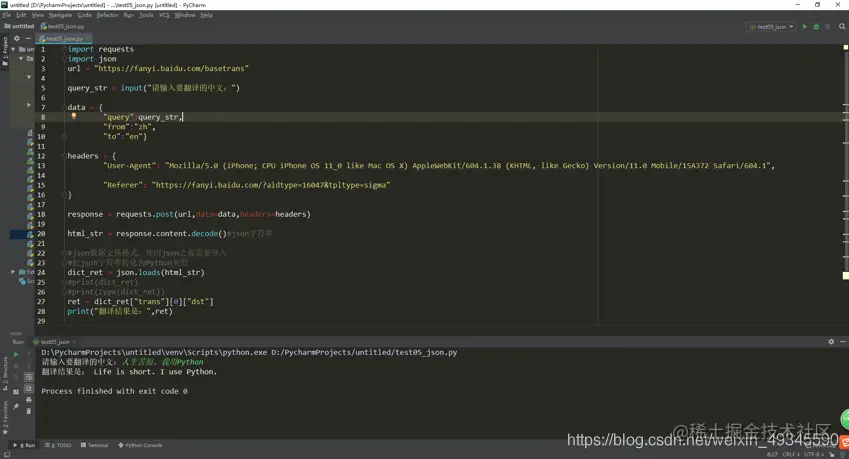Click the restore layout icon in Run panel

coord(16,391)
